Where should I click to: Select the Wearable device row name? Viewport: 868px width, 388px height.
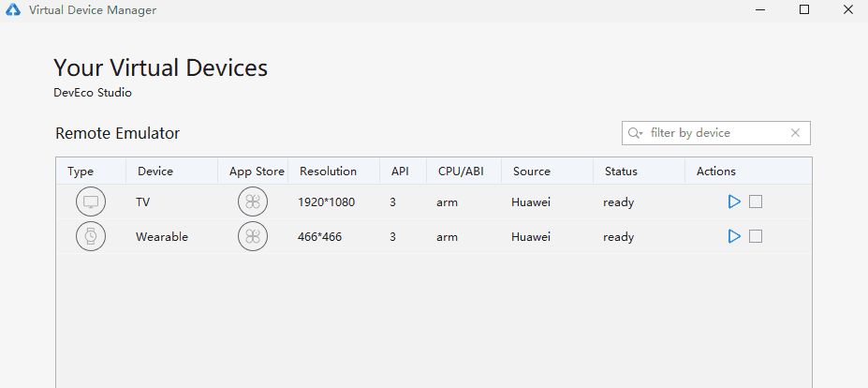pyautogui.click(x=162, y=237)
